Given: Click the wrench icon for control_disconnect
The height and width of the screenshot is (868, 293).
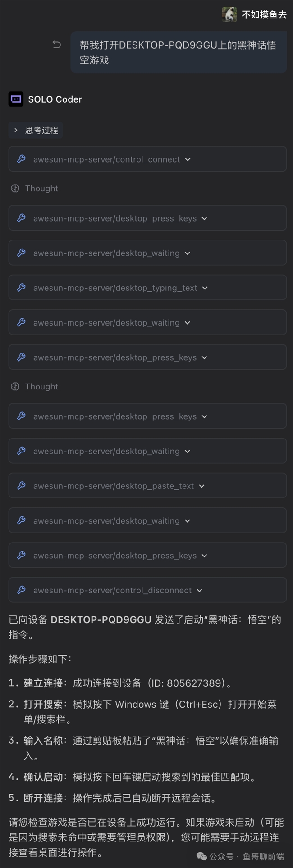Looking at the screenshot, I should point(21,590).
